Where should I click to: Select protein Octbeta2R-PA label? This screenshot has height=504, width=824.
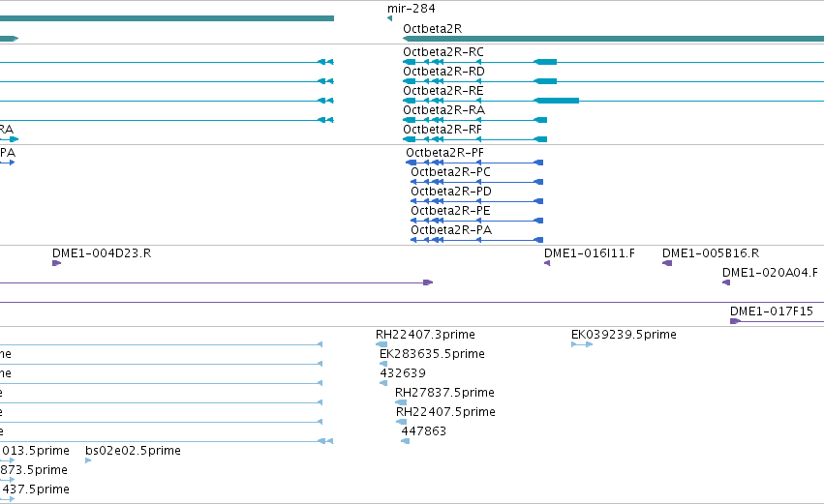point(451,230)
